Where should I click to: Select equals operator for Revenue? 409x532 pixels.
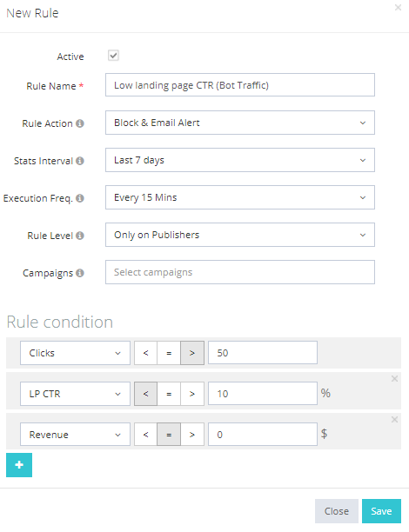coord(169,435)
